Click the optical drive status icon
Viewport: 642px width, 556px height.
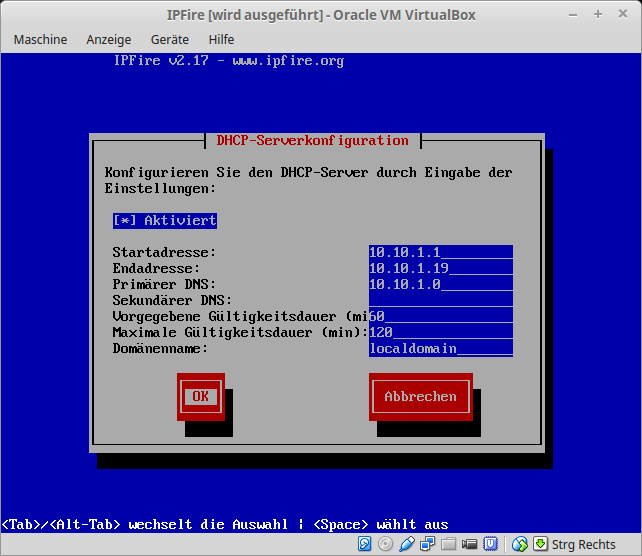[x=385, y=544]
